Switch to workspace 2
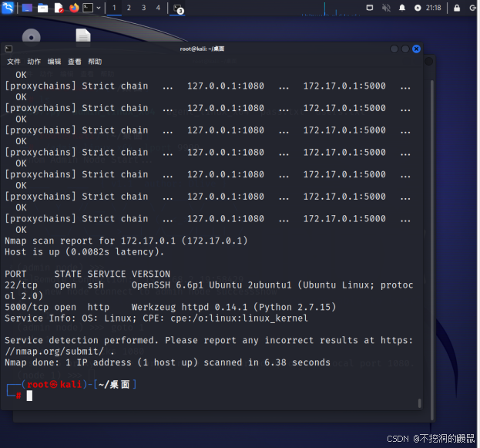480x448 pixels. (129, 8)
